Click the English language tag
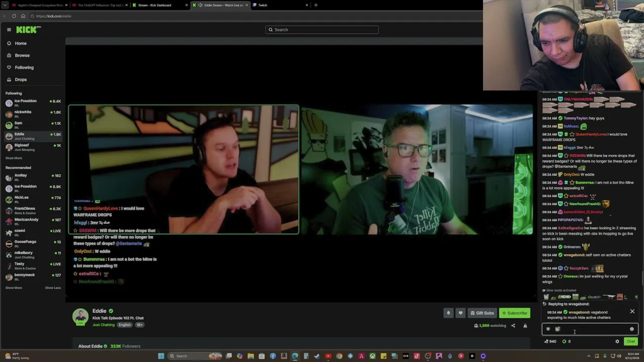 pyautogui.click(x=124, y=325)
